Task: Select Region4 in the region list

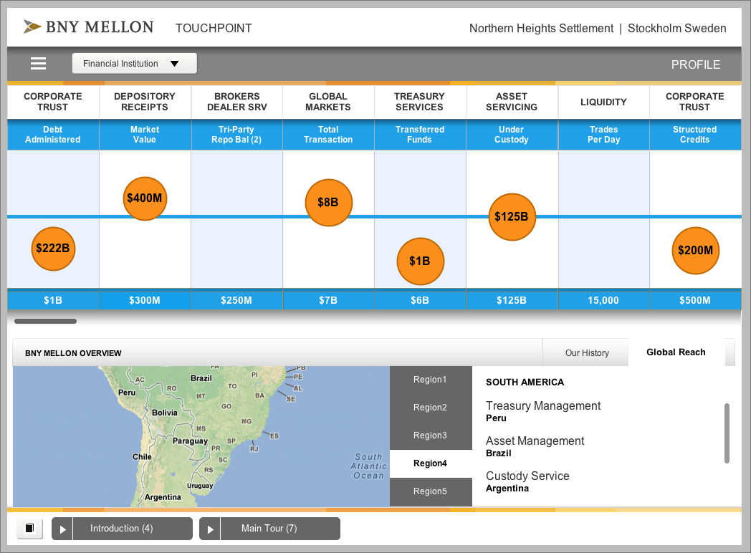Action: pos(430,463)
